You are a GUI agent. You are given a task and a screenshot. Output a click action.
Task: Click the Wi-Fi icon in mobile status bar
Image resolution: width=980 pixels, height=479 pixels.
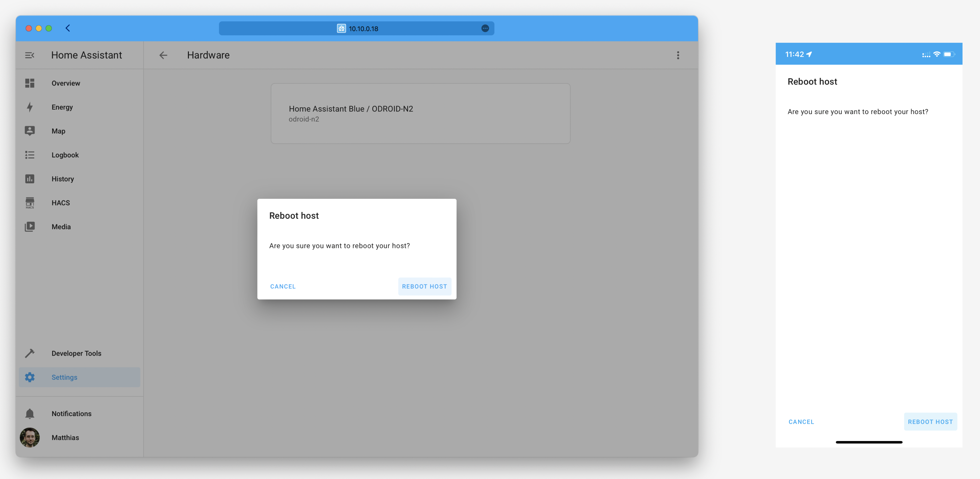tap(937, 54)
